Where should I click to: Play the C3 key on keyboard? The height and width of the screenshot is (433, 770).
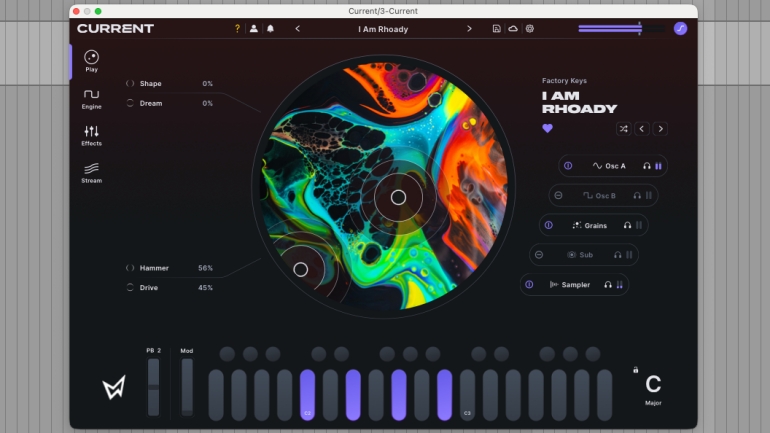[467, 395]
